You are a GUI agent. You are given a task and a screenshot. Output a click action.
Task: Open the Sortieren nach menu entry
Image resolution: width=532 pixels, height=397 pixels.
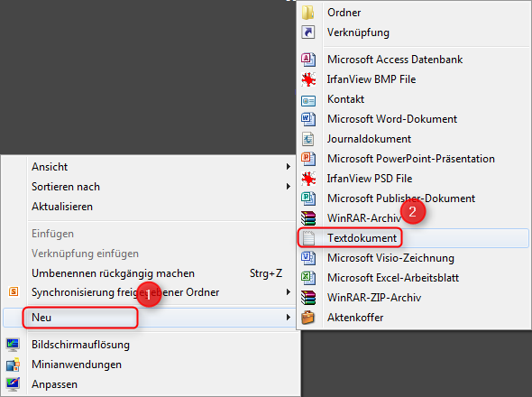tap(150, 187)
